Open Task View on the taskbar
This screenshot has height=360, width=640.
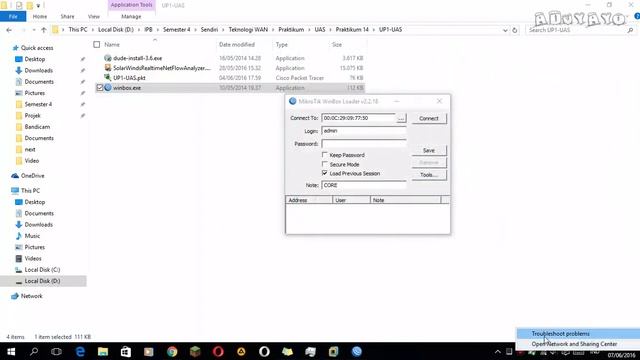(56, 351)
